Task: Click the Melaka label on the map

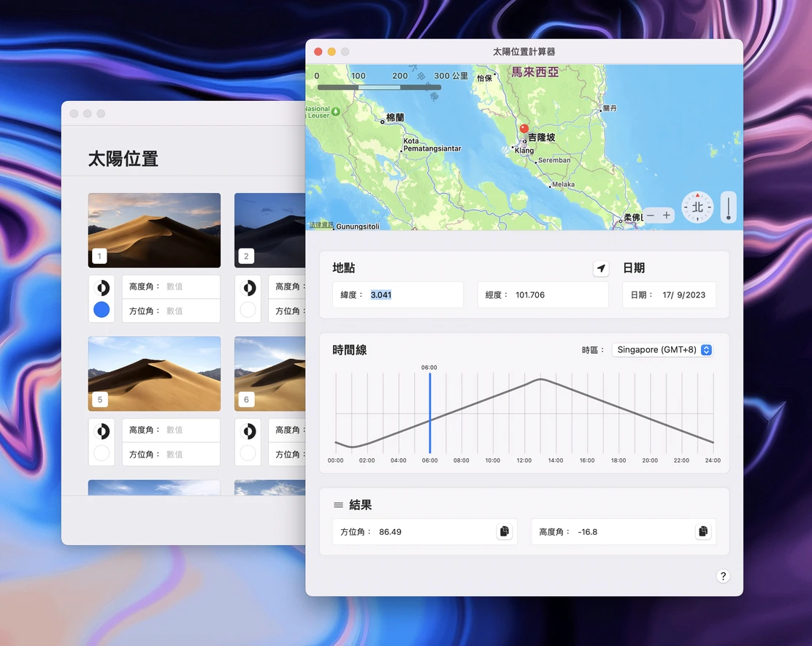Action: tap(563, 184)
